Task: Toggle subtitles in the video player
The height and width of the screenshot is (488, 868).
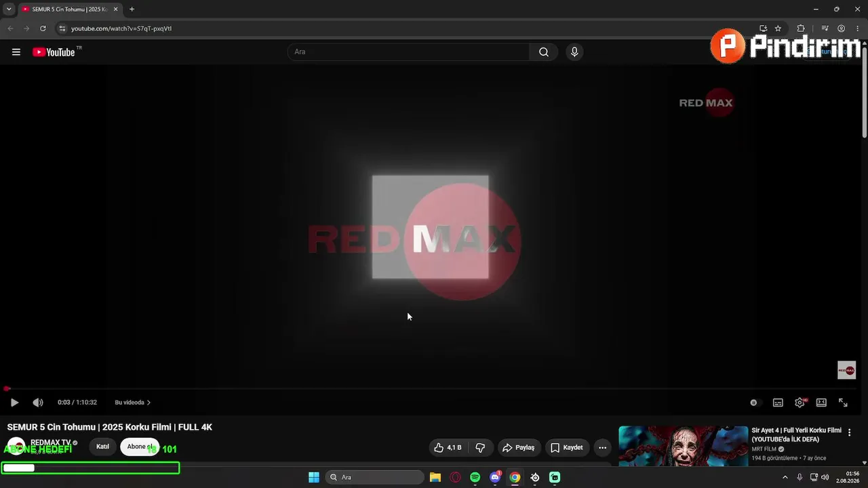Action: pyautogui.click(x=778, y=403)
